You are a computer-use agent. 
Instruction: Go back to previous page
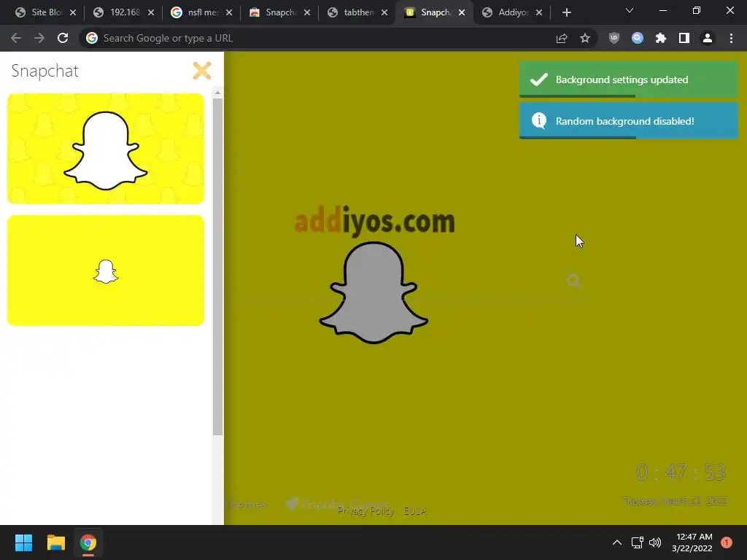16,38
